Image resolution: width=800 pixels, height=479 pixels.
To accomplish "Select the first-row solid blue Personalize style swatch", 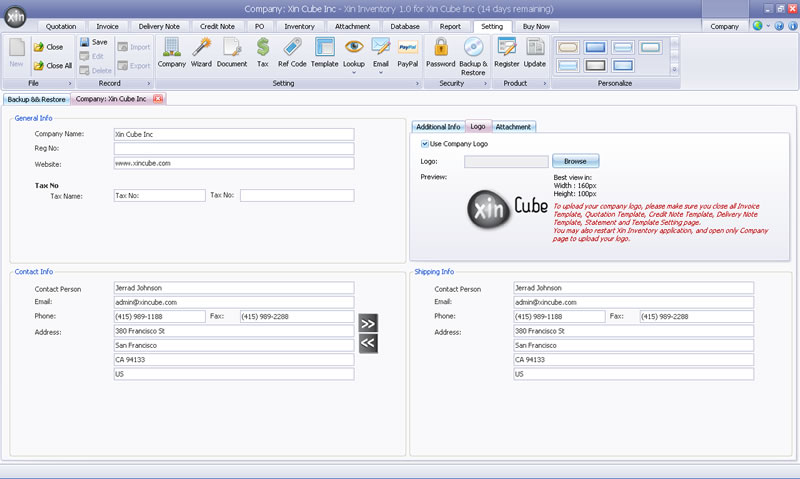I will 595,47.
